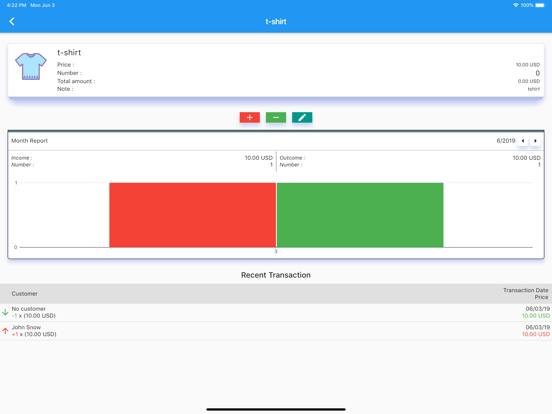Select the green outcome bar in chart
Screen dimensions: 552x414
360,215
